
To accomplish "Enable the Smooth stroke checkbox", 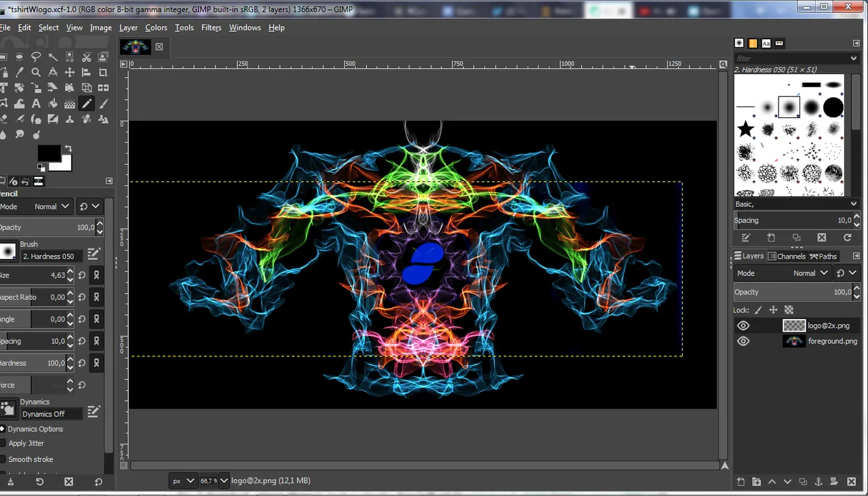I will (3, 459).
